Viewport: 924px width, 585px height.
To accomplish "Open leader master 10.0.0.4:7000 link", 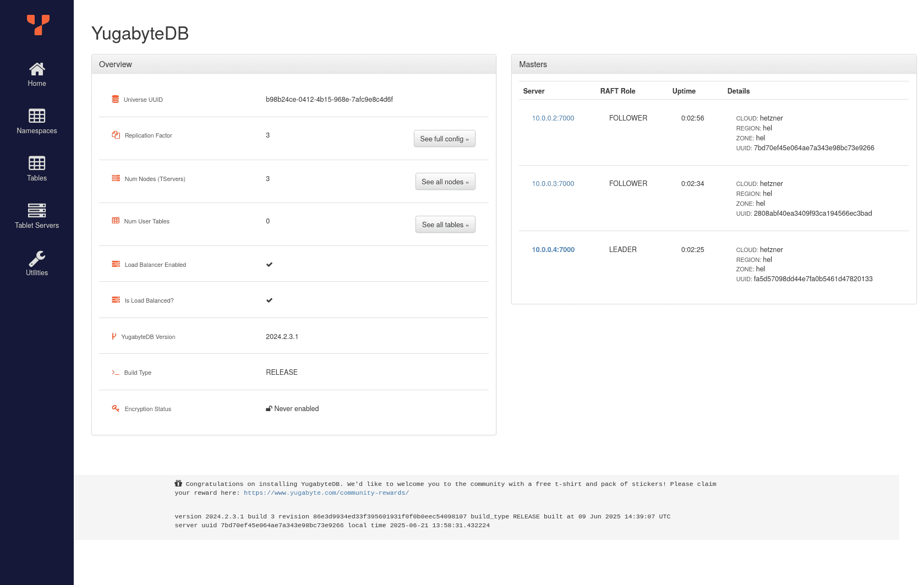I will coord(553,250).
